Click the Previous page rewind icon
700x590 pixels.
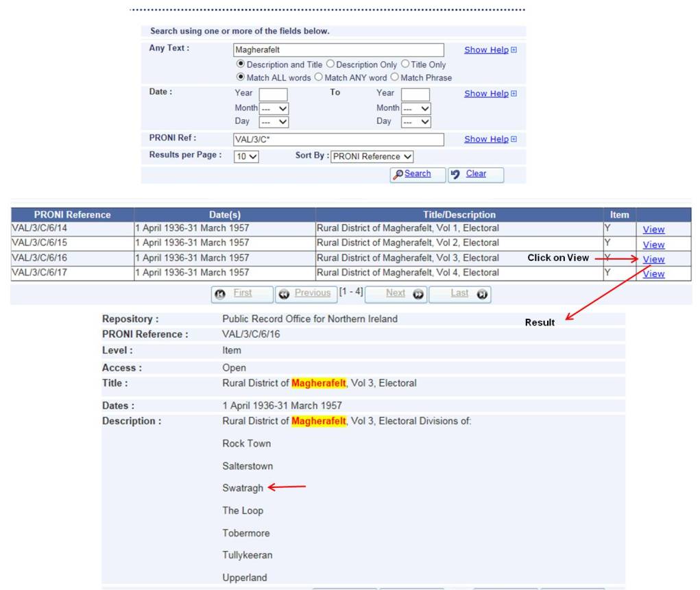coord(284,294)
